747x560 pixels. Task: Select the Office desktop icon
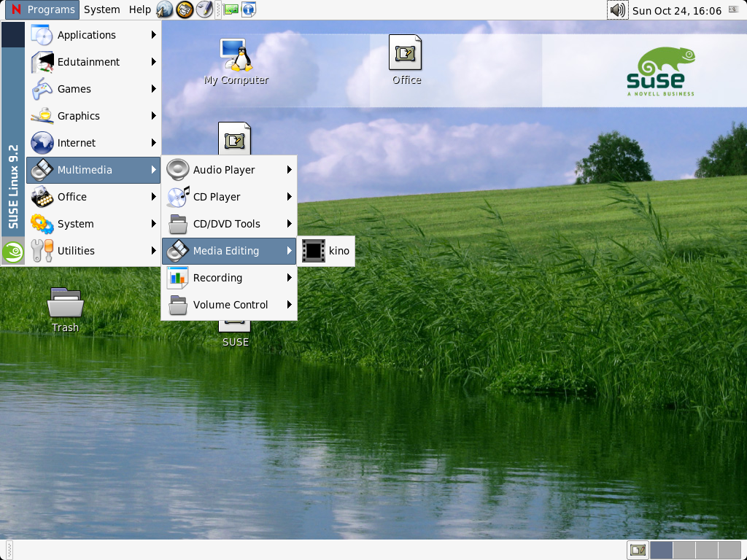click(x=406, y=60)
